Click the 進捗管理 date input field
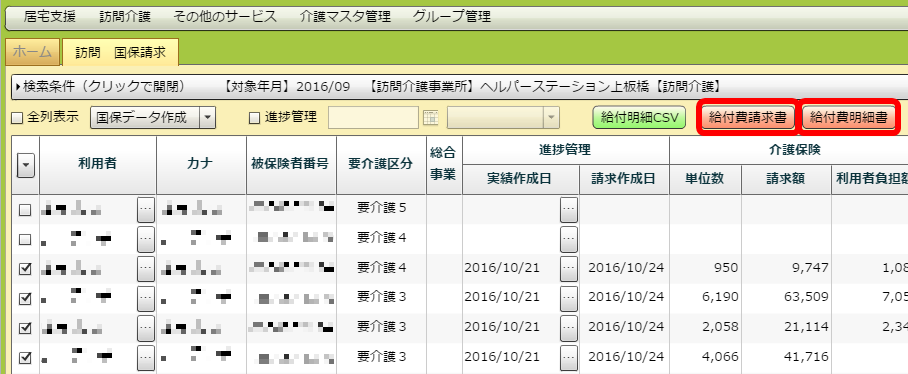The height and width of the screenshot is (374, 908). tap(374, 118)
